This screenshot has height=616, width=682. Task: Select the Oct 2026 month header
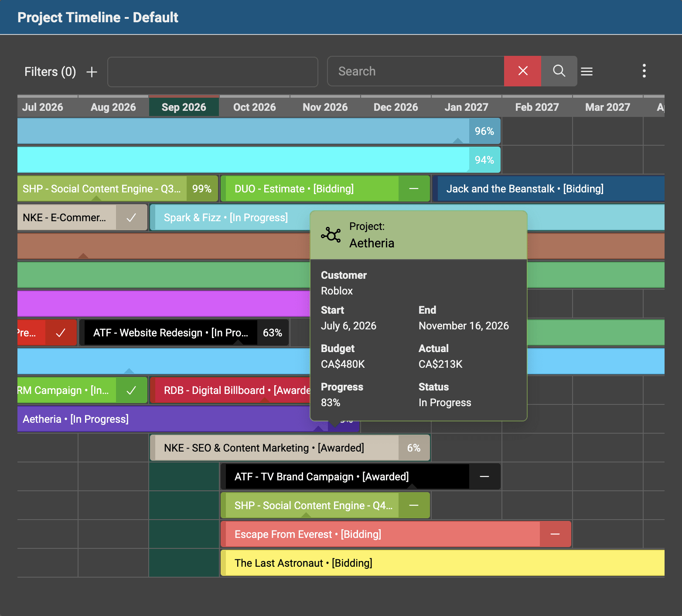coord(255,107)
